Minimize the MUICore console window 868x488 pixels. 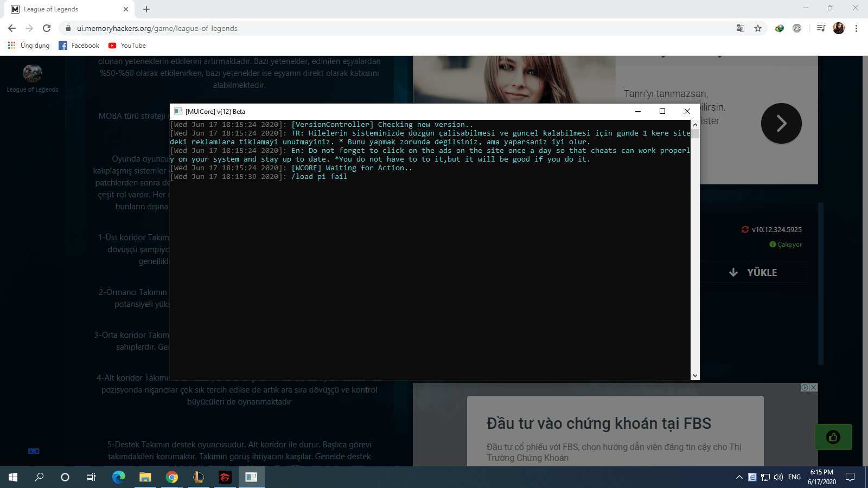[x=638, y=111]
